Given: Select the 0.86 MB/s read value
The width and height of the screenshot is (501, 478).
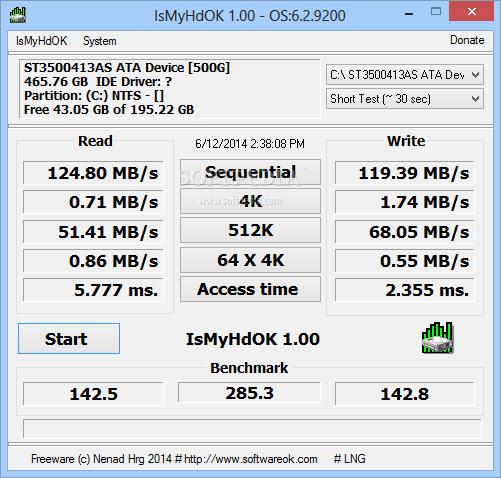Looking at the screenshot, I should [93, 261].
